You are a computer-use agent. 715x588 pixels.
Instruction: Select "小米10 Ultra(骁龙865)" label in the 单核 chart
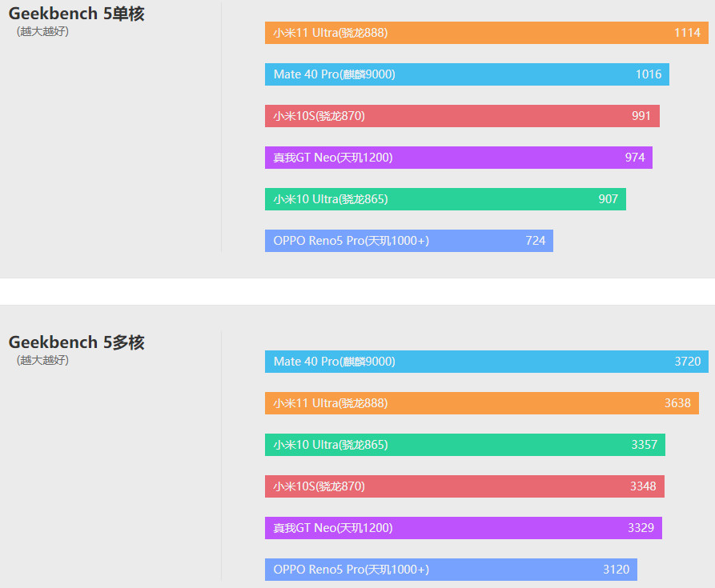click(331, 199)
